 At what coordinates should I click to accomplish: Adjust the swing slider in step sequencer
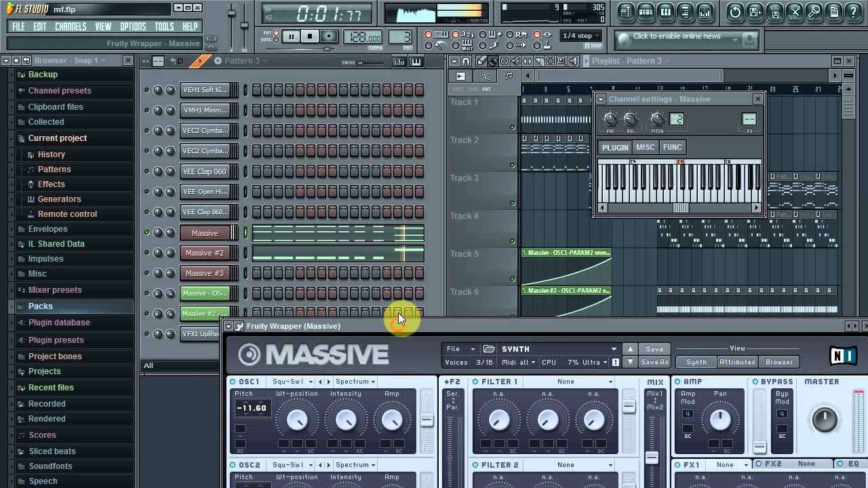(370, 62)
